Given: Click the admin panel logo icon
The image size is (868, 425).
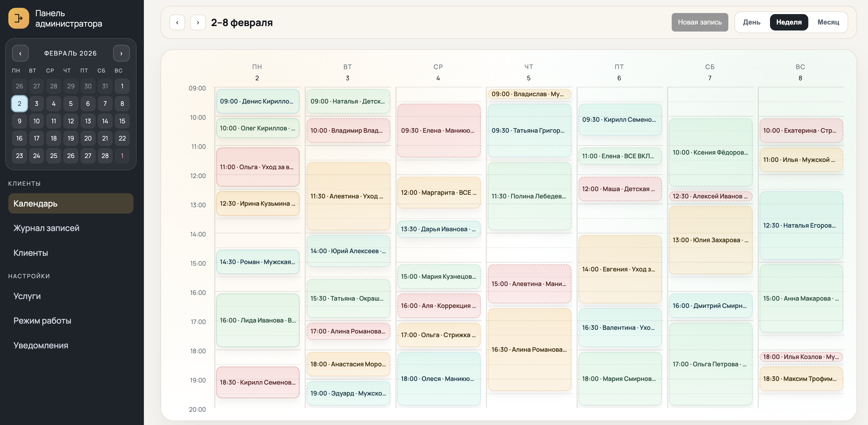Looking at the screenshot, I should click(x=19, y=18).
